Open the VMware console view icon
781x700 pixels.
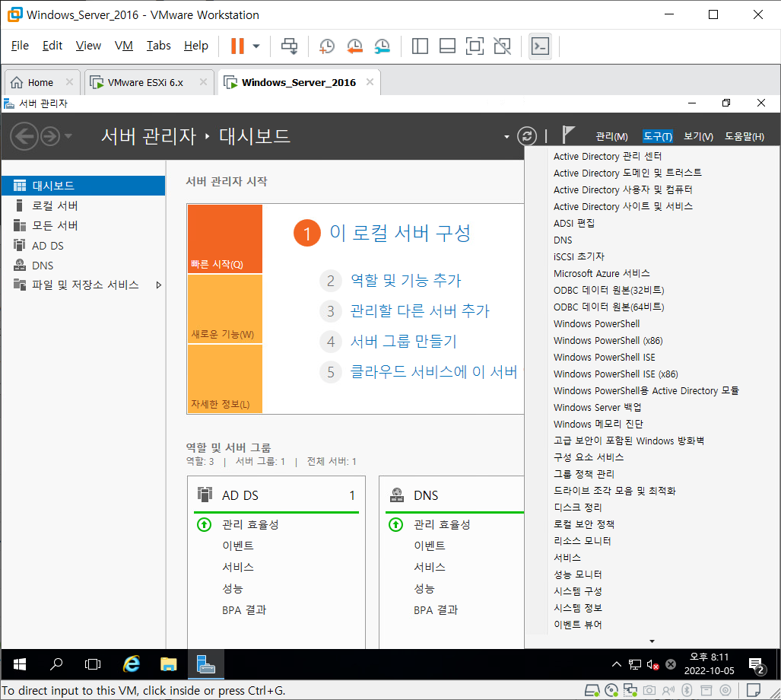pyautogui.click(x=541, y=46)
